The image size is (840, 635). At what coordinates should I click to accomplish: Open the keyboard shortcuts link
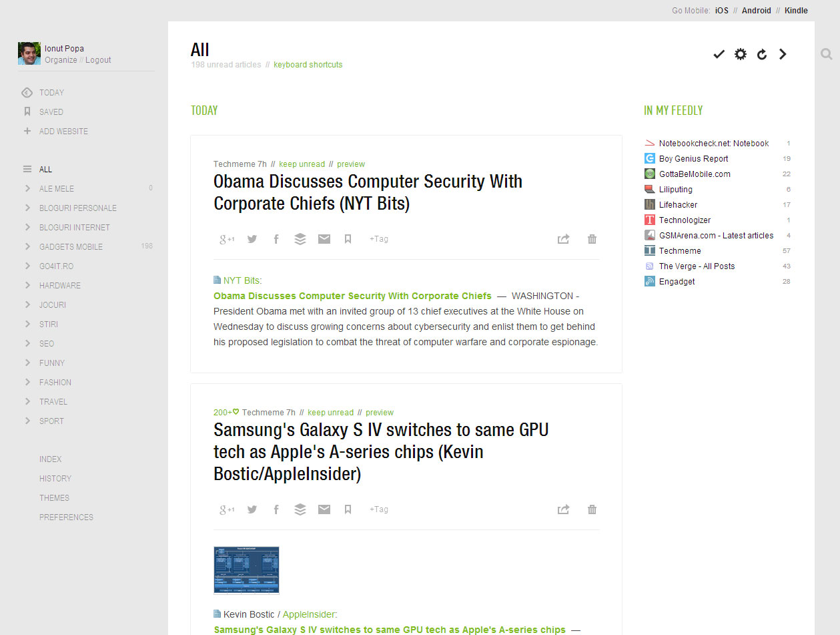click(308, 65)
